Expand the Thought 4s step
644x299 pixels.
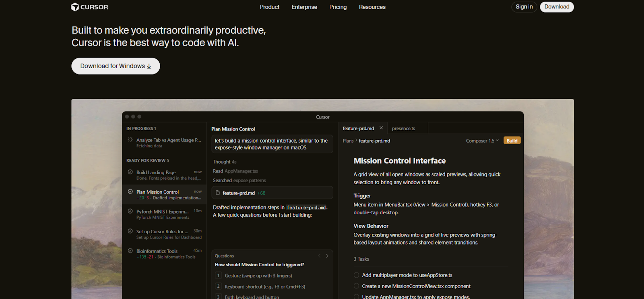coord(225,162)
